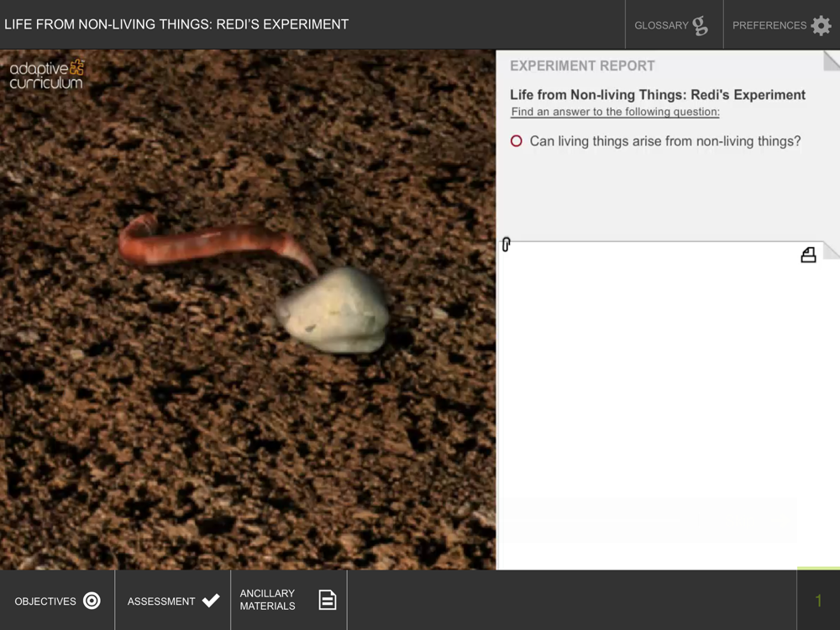Open the Preferences settings
The height and width of the screenshot is (630, 840).
coord(781,24)
